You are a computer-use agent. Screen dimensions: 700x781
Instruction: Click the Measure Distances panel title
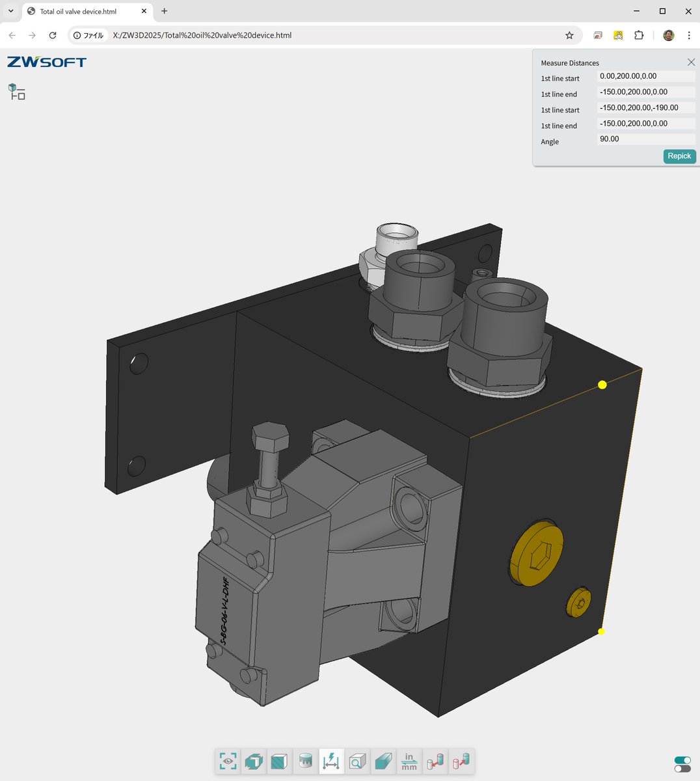click(570, 63)
